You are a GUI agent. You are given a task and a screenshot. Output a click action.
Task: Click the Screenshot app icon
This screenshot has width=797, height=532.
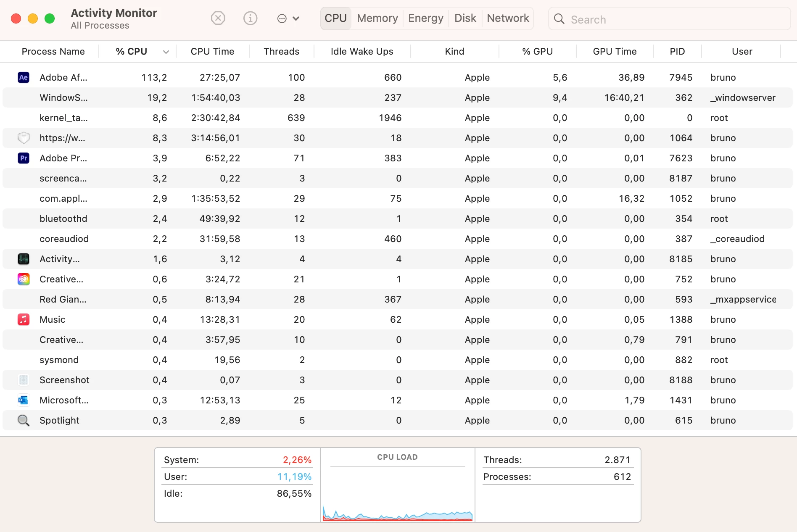coord(24,380)
